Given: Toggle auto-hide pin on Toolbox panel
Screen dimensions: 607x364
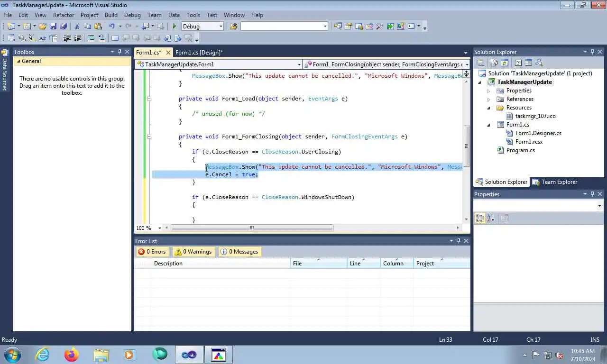Looking at the screenshot, I should click(120, 52).
